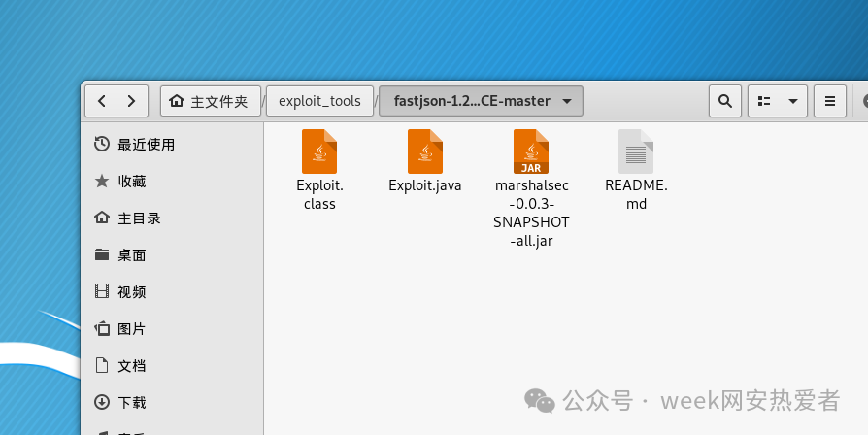
Task: Open 视频 videos folder in sidebar
Action: coord(172,291)
